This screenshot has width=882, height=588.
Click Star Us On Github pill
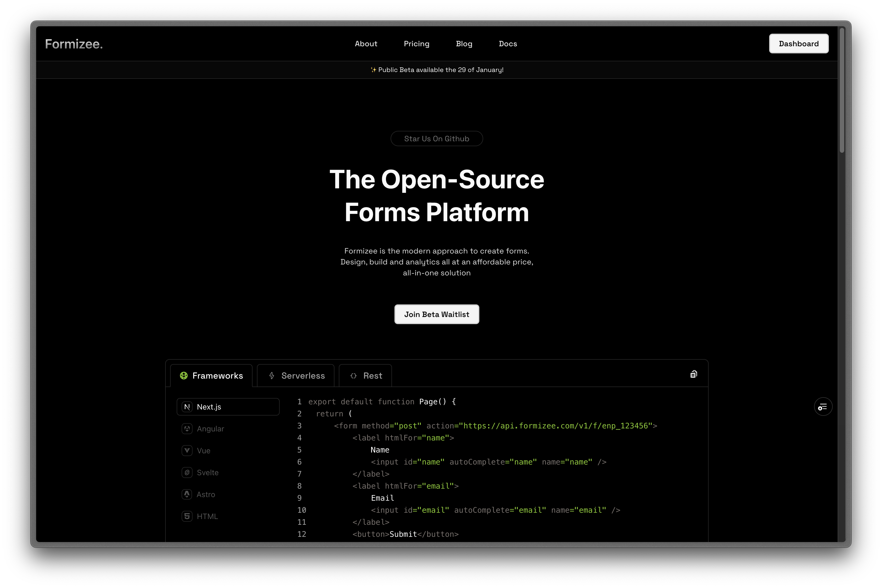pyautogui.click(x=436, y=138)
